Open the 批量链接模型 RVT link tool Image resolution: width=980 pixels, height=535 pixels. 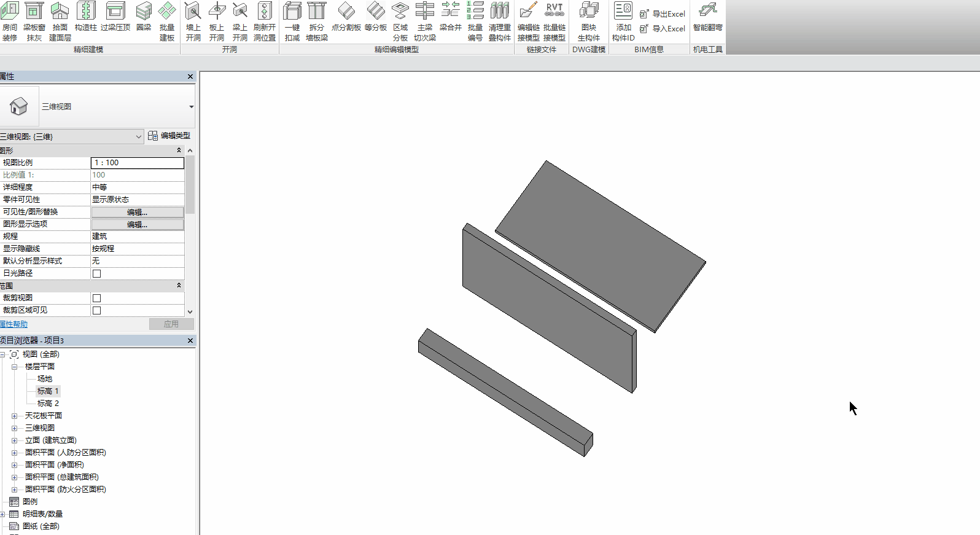tap(554, 21)
